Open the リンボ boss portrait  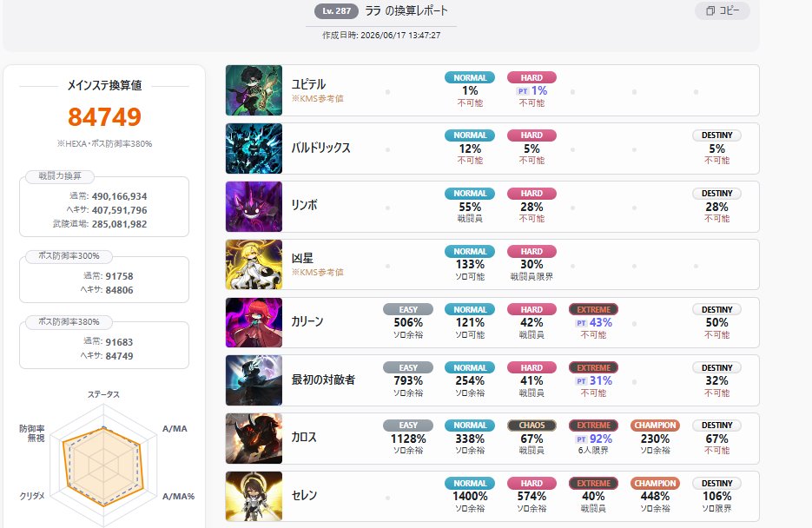[254, 207]
